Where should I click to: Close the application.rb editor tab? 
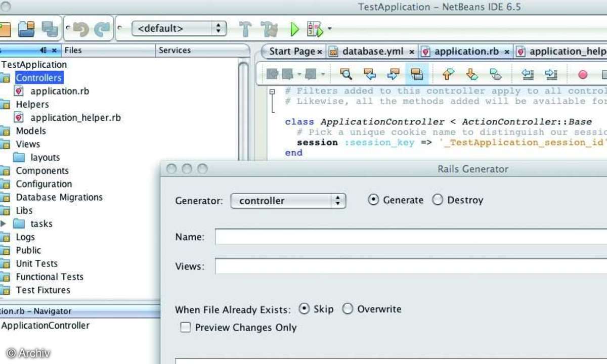506,52
